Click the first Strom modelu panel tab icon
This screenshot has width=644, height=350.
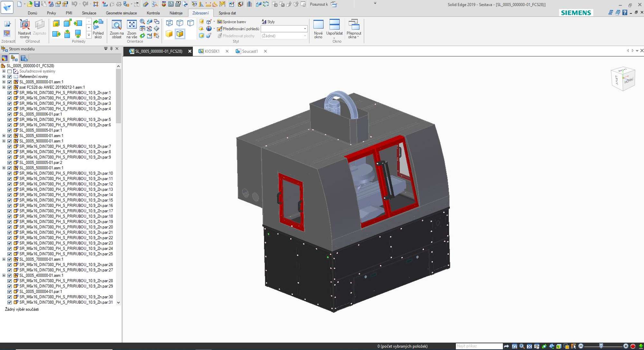click(5, 58)
